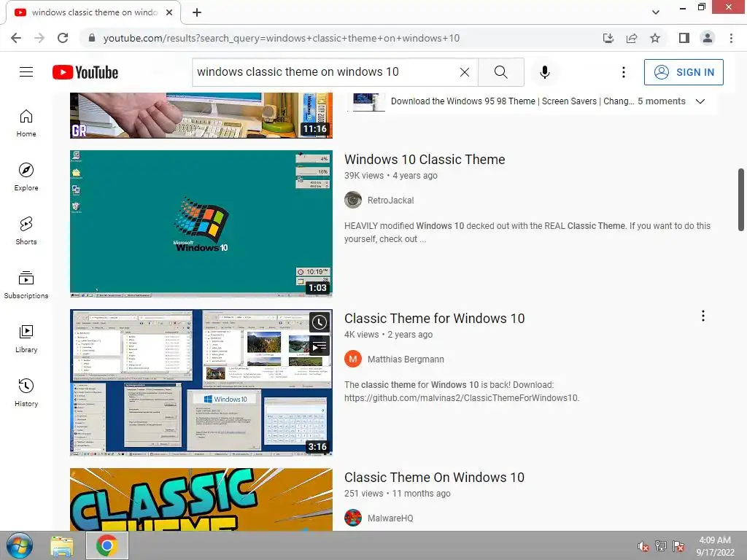Open MalwareHQ channel name
The height and width of the screenshot is (560, 747).
click(x=390, y=518)
